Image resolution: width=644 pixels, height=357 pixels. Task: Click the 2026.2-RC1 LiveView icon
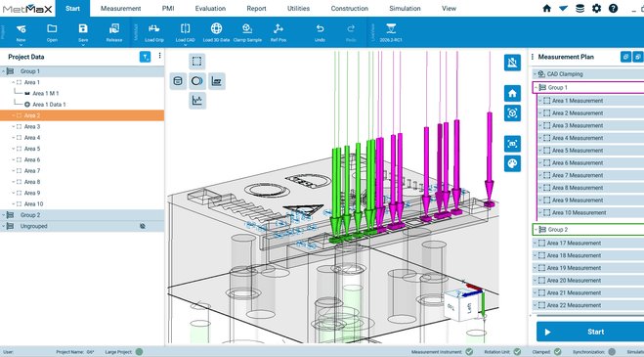pyautogui.click(x=391, y=28)
